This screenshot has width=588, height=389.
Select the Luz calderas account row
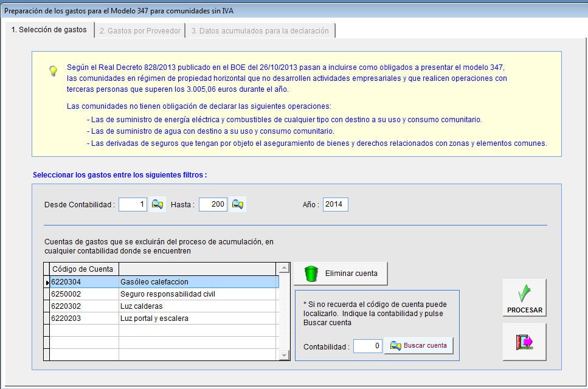164,306
